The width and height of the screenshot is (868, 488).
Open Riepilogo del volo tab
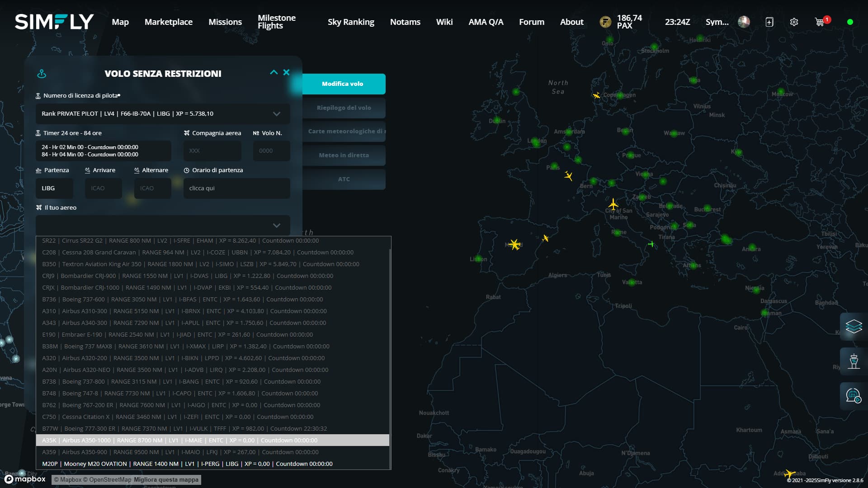(x=344, y=108)
